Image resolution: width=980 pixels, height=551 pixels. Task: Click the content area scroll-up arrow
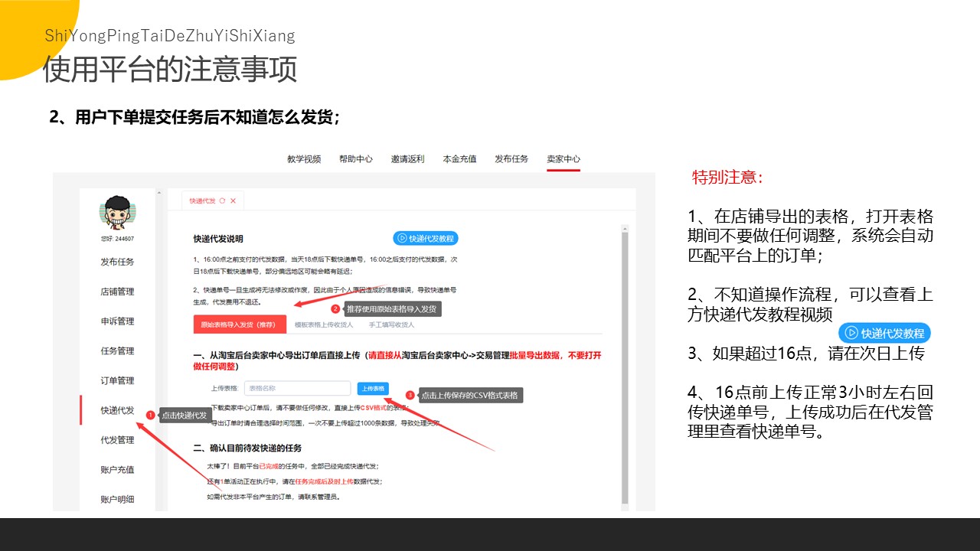(626, 228)
